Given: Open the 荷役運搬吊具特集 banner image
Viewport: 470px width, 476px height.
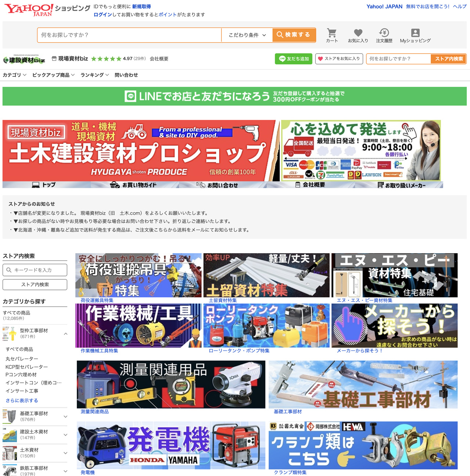Looking at the screenshot, I should [138, 275].
